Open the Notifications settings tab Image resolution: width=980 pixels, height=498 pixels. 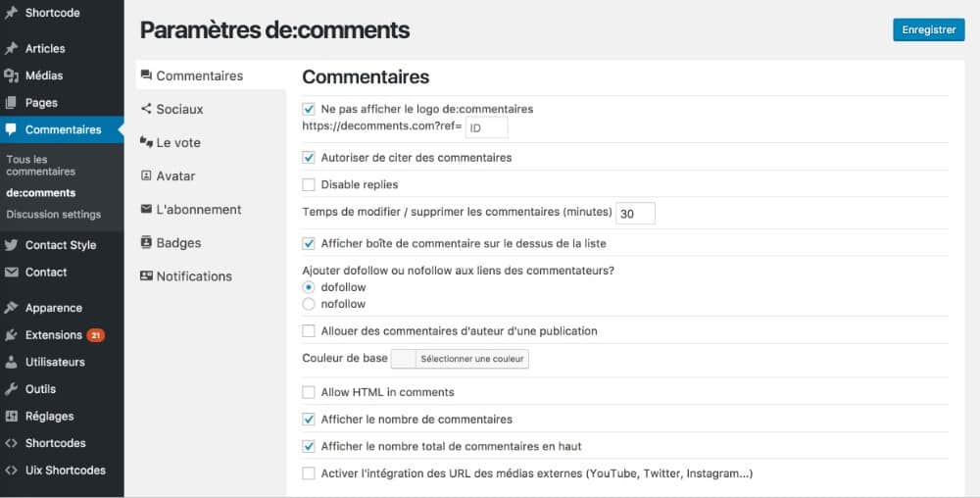211,276
